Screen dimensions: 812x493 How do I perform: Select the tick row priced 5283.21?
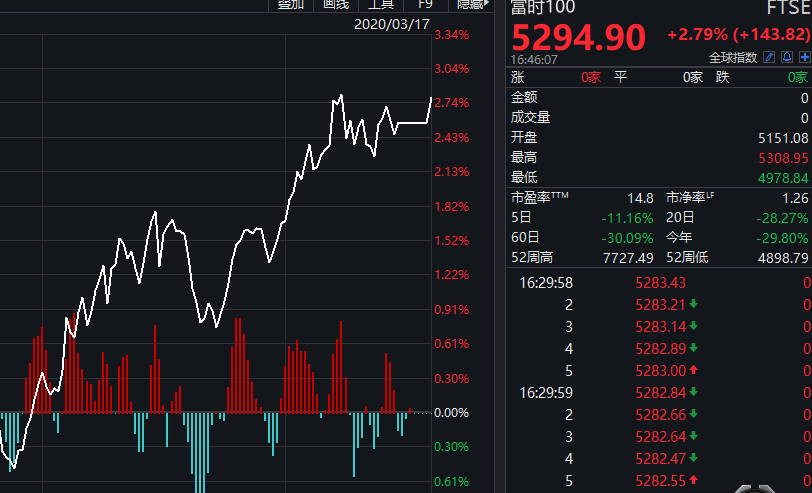point(660,304)
